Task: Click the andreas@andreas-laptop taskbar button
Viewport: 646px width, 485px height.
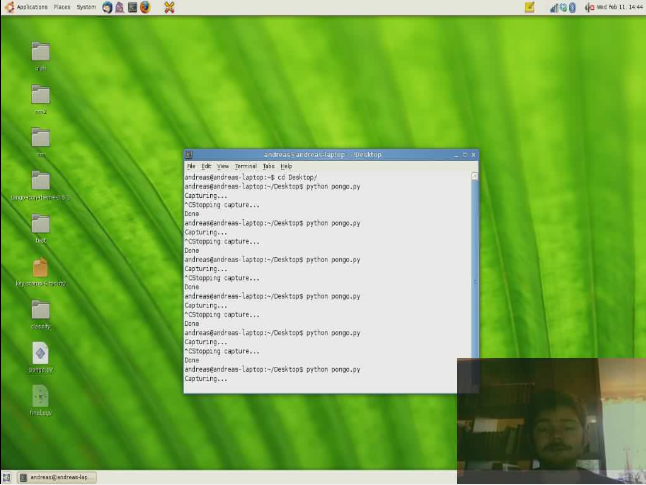Action: click(x=57, y=478)
